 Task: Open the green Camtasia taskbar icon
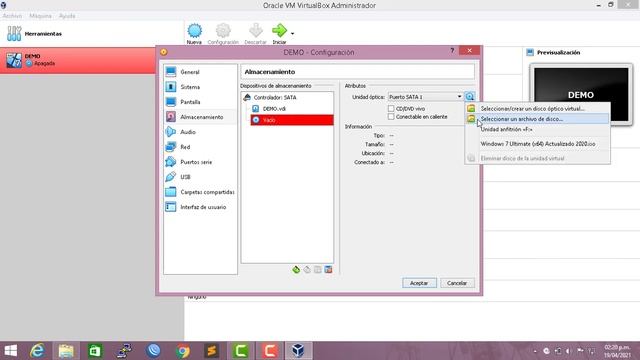(x=240, y=351)
